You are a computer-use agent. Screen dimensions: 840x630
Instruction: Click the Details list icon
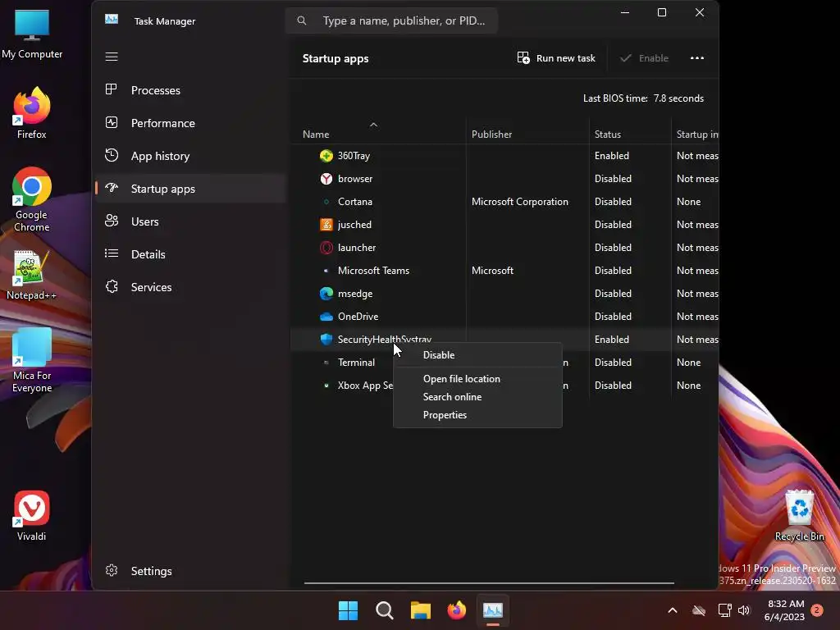(112, 253)
